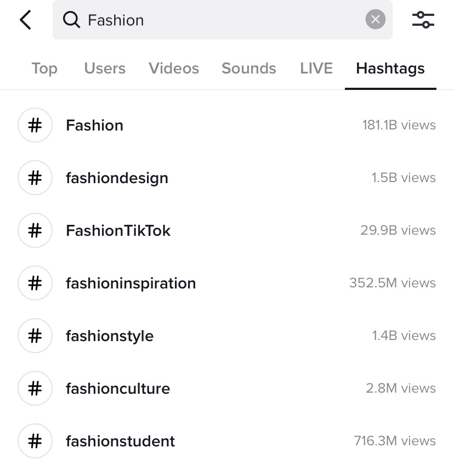Switch to the Sounds tab
Screen dimensions: 454x476
(248, 68)
